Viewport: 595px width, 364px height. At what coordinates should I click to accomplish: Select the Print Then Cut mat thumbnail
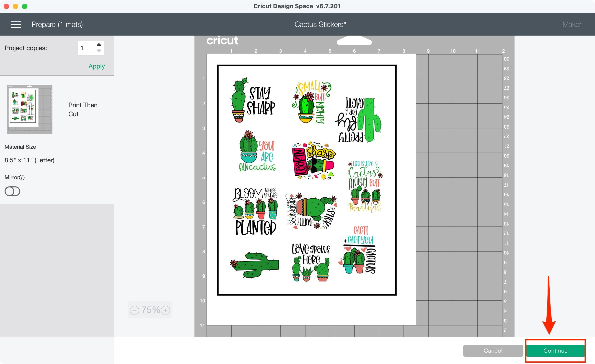(29, 109)
